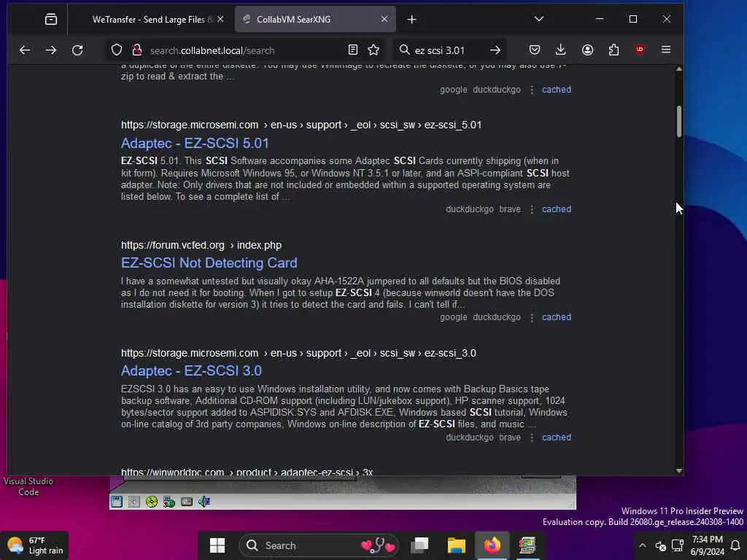The height and width of the screenshot is (560, 747).
Task: Click CD-ROM disc icon in background window
Action: pos(152,502)
